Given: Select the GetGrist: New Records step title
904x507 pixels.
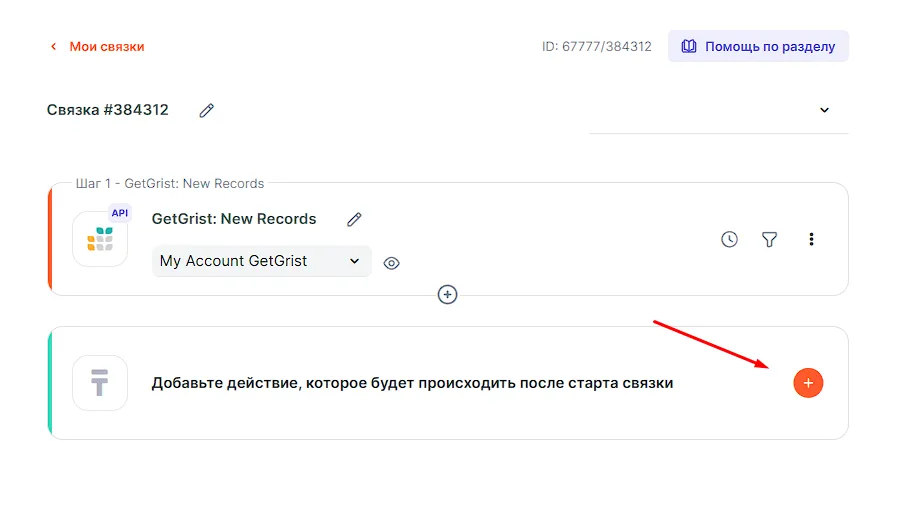Looking at the screenshot, I should [234, 219].
